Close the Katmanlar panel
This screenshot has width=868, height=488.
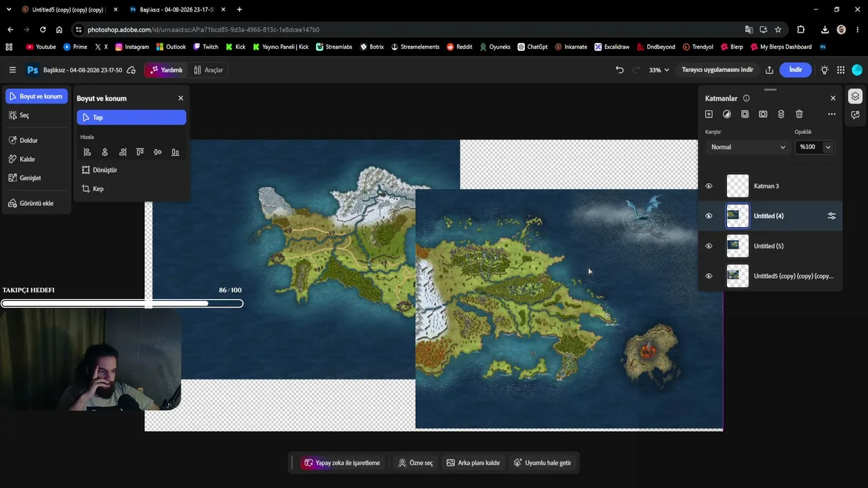pos(833,98)
